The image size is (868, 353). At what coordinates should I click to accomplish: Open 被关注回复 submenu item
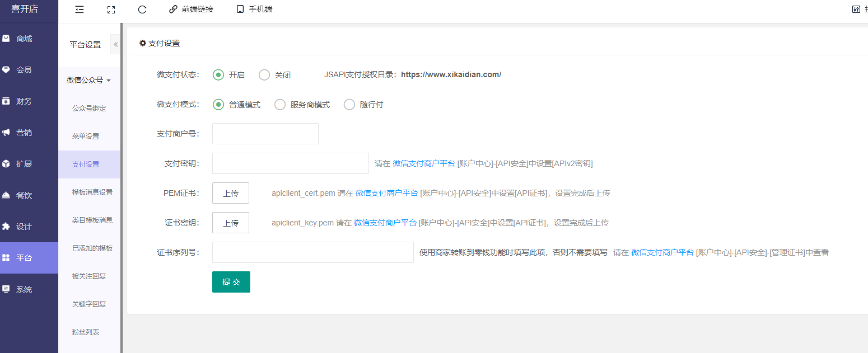point(89,276)
